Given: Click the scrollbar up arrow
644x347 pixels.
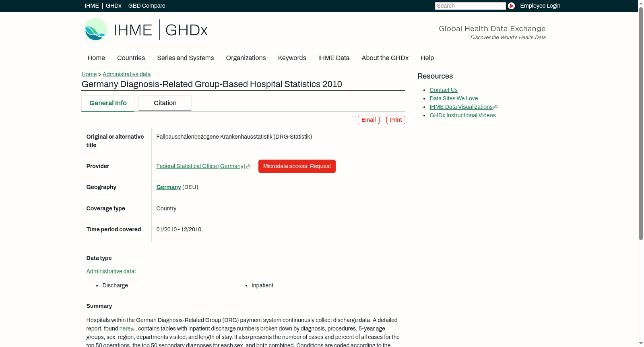Looking at the screenshot, I should pos(641,3).
